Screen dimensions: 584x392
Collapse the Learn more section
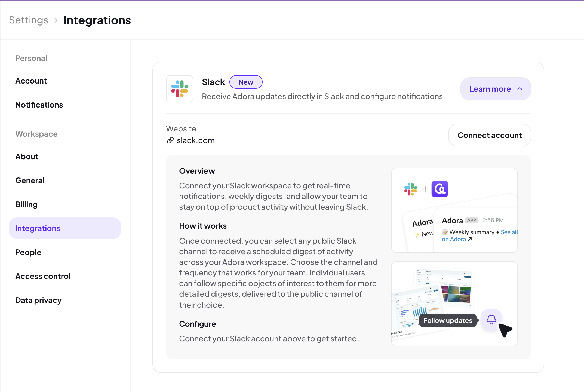(496, 89)
